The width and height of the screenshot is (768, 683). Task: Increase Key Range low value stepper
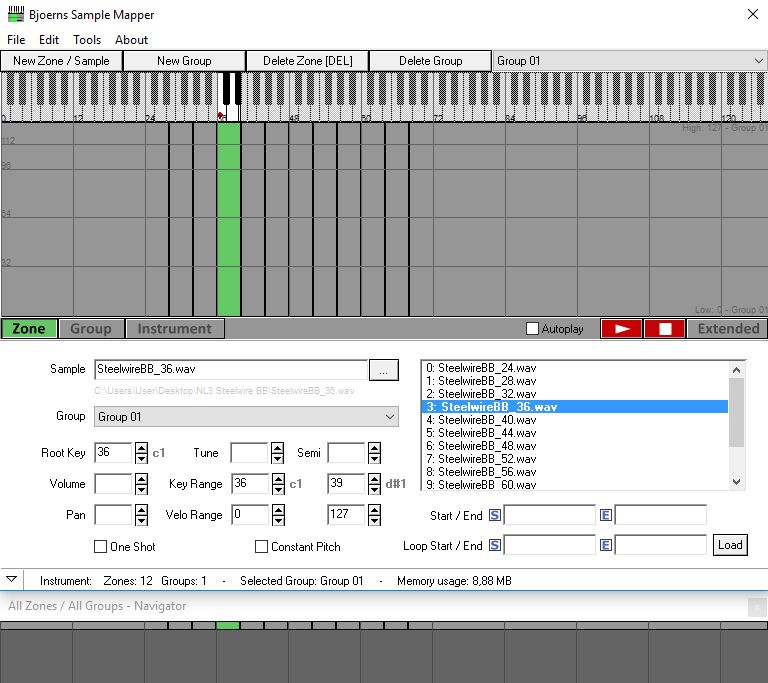278,478
